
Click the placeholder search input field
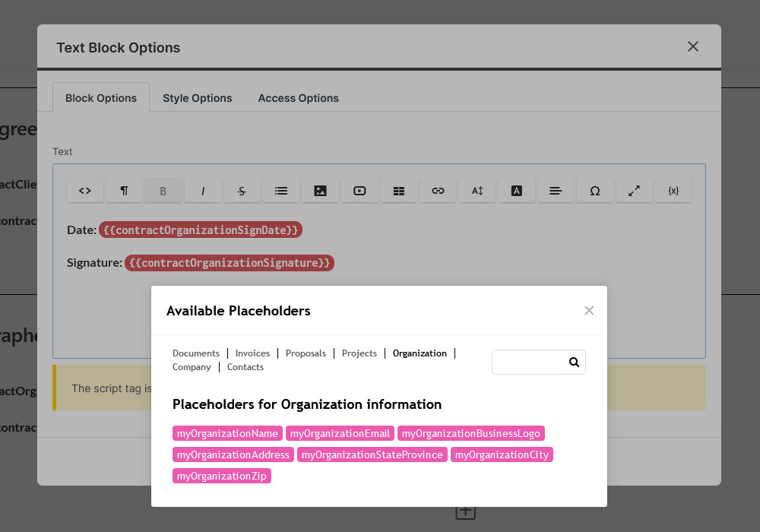[530, 363]
